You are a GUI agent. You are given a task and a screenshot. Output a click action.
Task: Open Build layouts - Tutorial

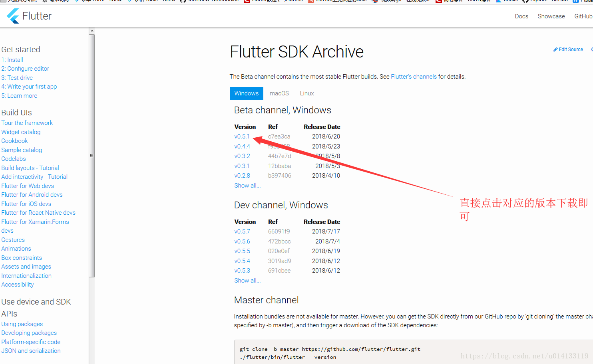point(30,168)
